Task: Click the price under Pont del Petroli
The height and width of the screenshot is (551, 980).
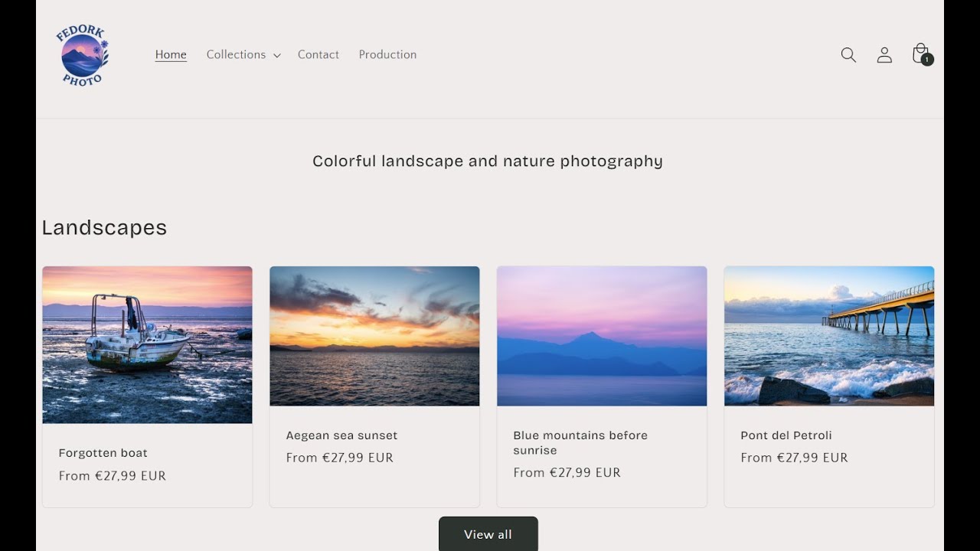Action: coord(795,458)
